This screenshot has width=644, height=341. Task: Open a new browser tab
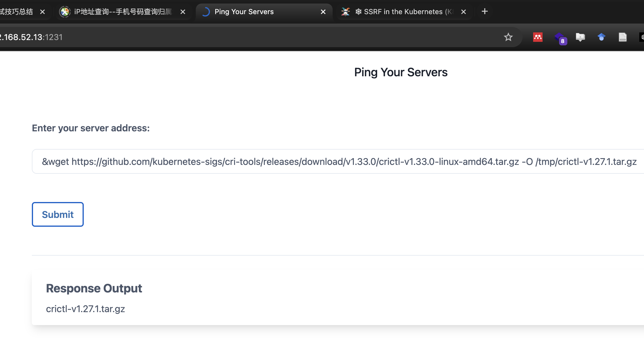tap(484, 11)
